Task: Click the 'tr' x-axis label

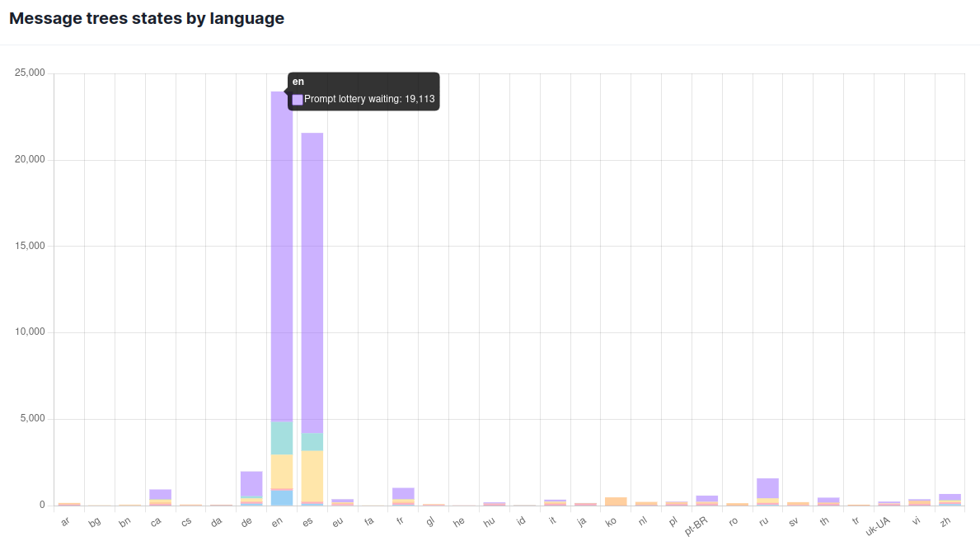Action: click(856, 520)
